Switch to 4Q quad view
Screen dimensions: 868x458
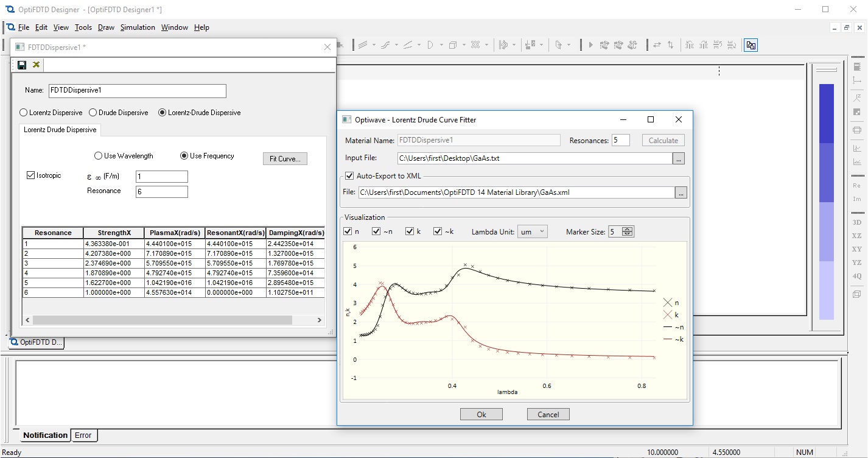pyautogui.click(x=856, y=276)
